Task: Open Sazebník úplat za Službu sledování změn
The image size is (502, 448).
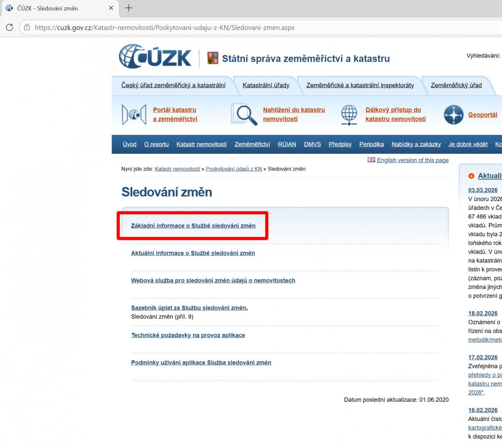Action: pos(189,308)
